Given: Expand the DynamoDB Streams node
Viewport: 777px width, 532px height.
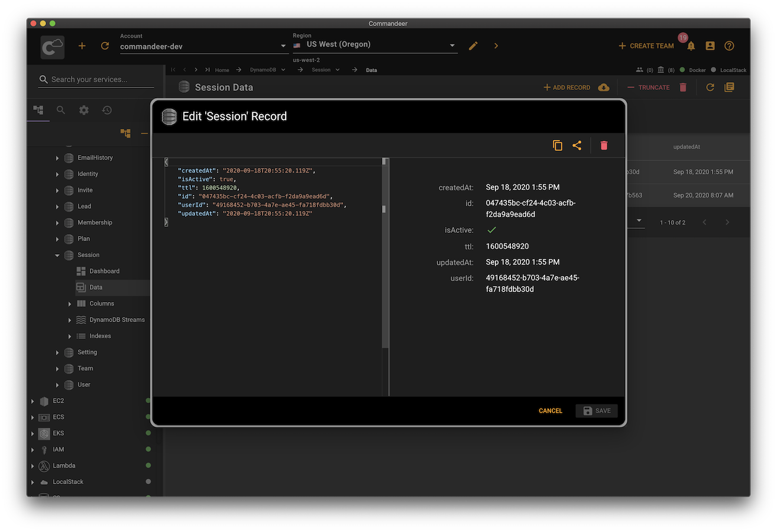Looking at the screenshot, I should [70, 320].
